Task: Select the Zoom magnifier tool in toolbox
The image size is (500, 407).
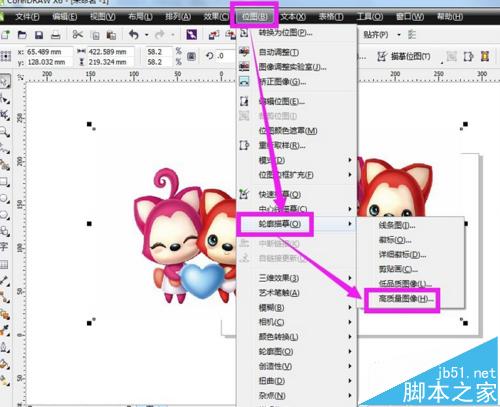Action: 5,132
